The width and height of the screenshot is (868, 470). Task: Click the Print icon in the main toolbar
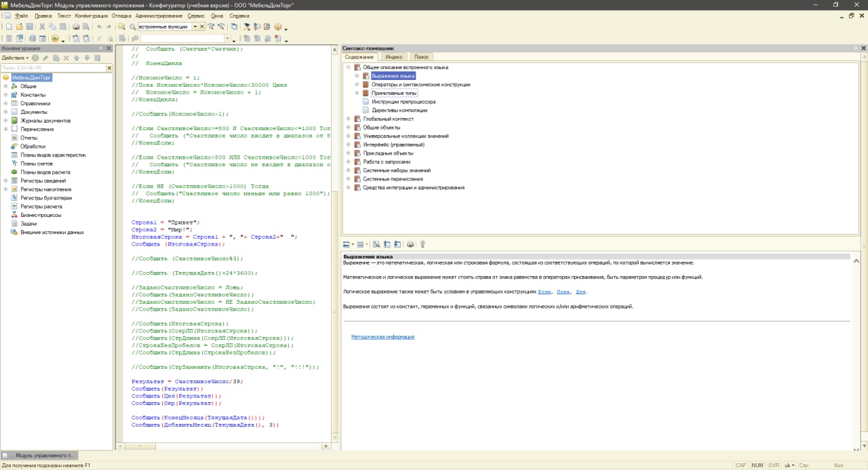[76, 26]
